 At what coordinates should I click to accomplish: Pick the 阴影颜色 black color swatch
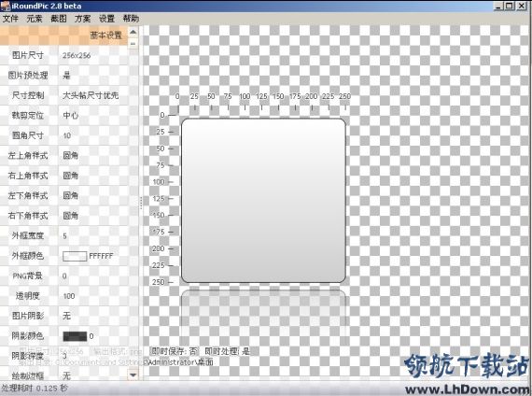(75, 336)
